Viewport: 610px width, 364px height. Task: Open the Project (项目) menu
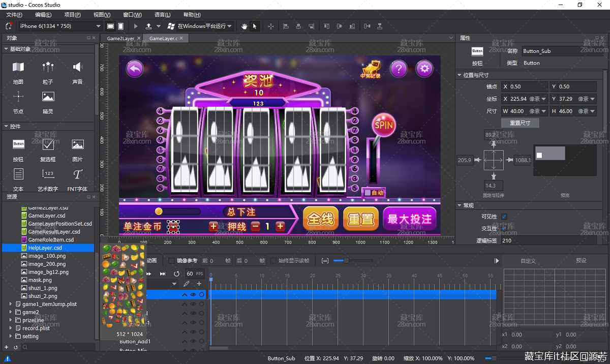click(72, 15)
